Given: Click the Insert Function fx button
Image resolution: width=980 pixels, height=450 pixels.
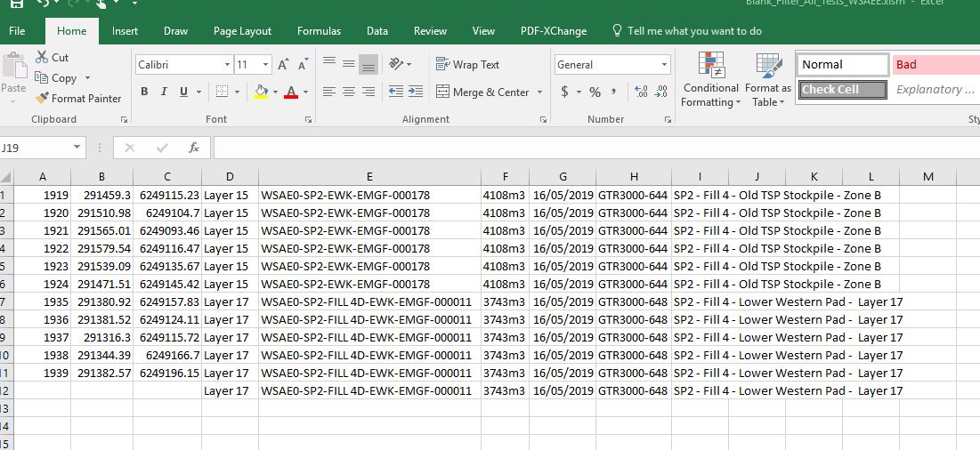Looking at the screenshot, I should point(194,148).
